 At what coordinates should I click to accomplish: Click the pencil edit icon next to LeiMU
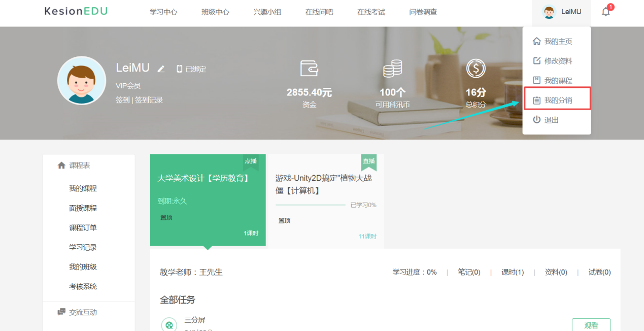161,69
